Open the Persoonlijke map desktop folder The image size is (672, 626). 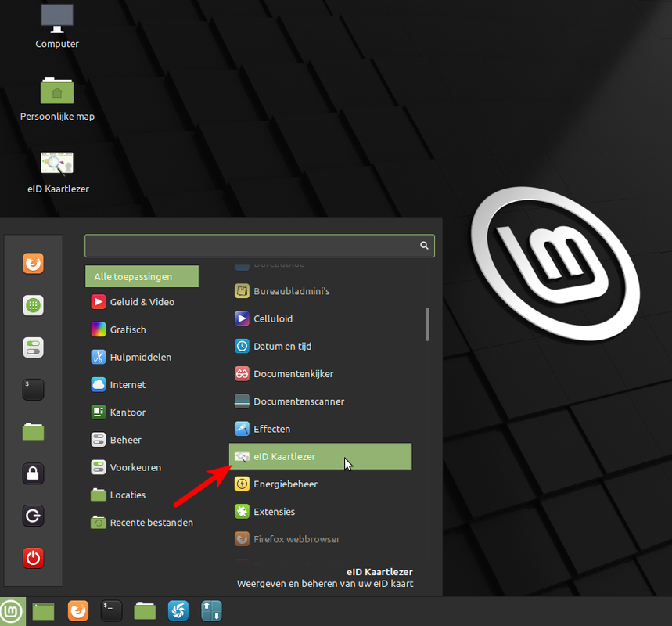[x=57, y=99]
